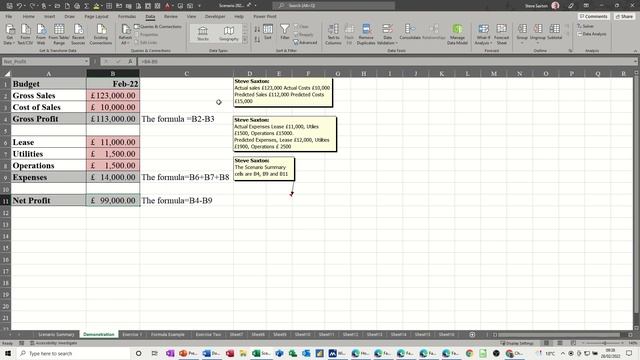The height and width of the screenshot is (360, 640).
Task: Switch to the Formulas tab
Action: (x=127, y=16)
